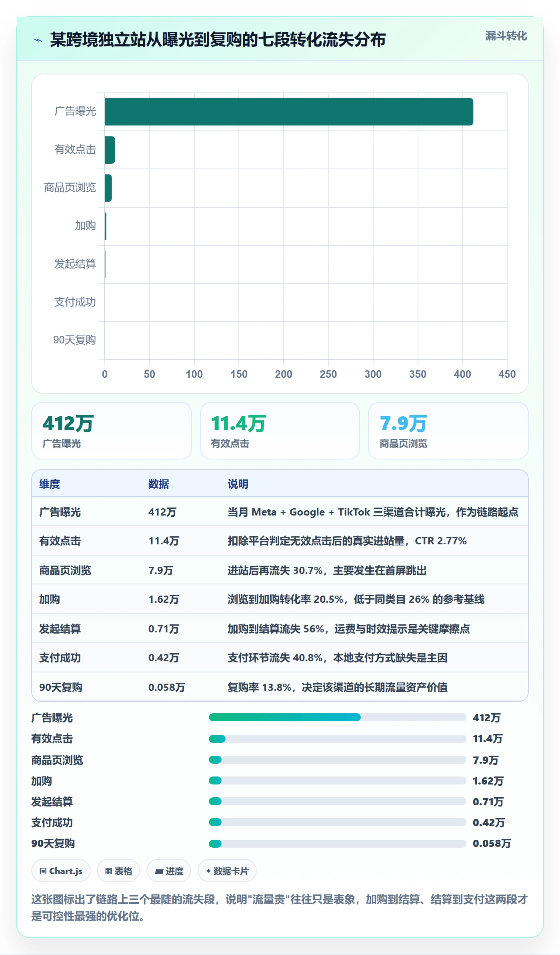
Task: Click the 商品页浏览 progress bar
Action: click(x=338, y=760)
